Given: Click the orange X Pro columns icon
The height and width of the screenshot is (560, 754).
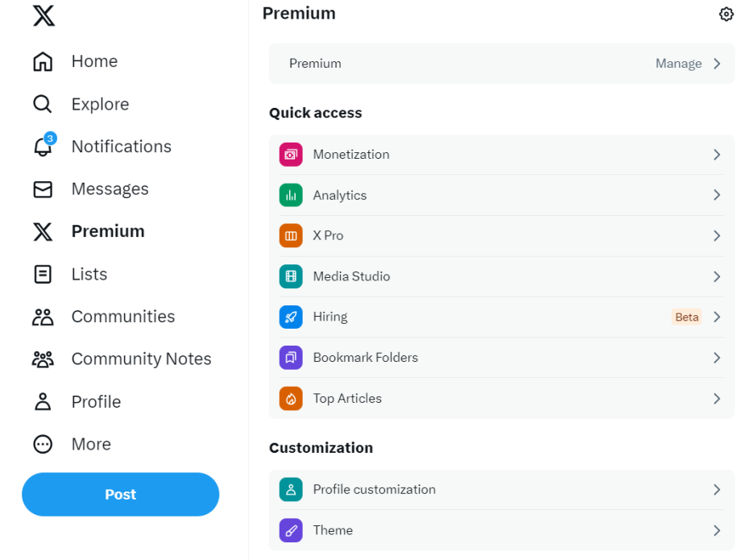Looking at the screenshot, I should tap(291, 236).
